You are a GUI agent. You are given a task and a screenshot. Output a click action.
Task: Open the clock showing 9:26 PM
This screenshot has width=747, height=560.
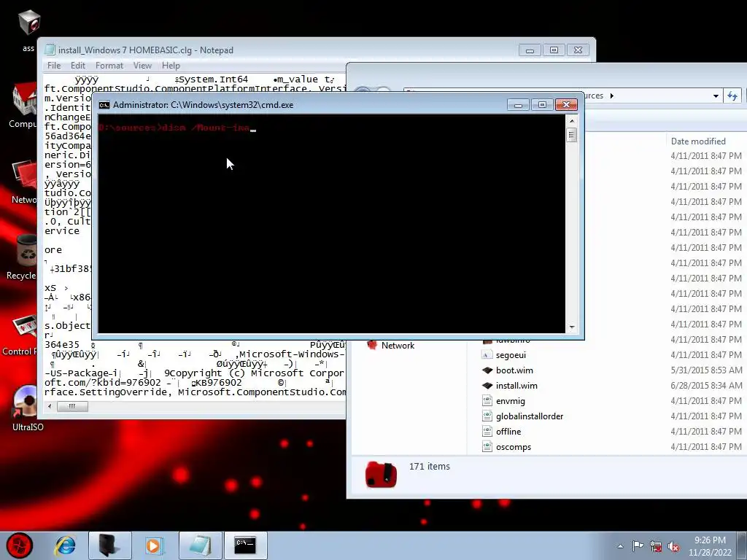710,546
